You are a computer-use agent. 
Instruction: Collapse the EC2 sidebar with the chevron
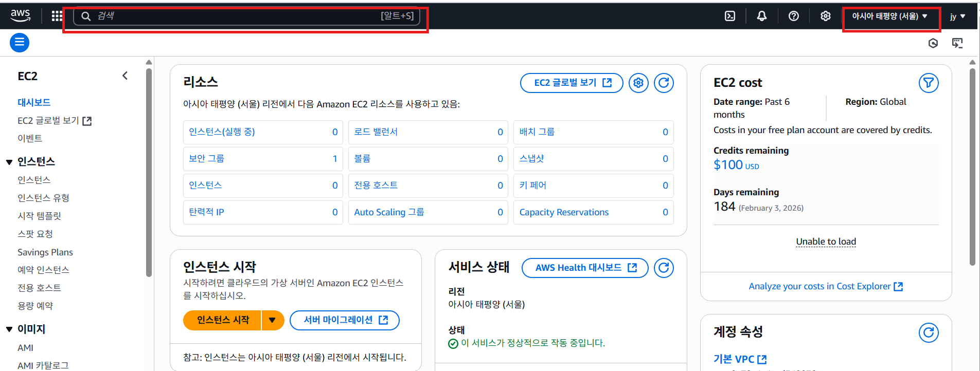click(125, 76)
